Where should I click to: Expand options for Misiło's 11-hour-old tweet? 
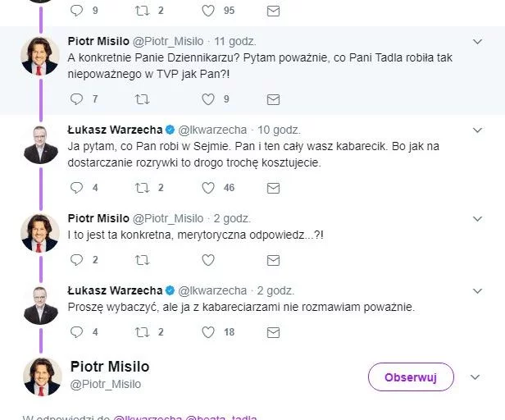coord(477,42)
